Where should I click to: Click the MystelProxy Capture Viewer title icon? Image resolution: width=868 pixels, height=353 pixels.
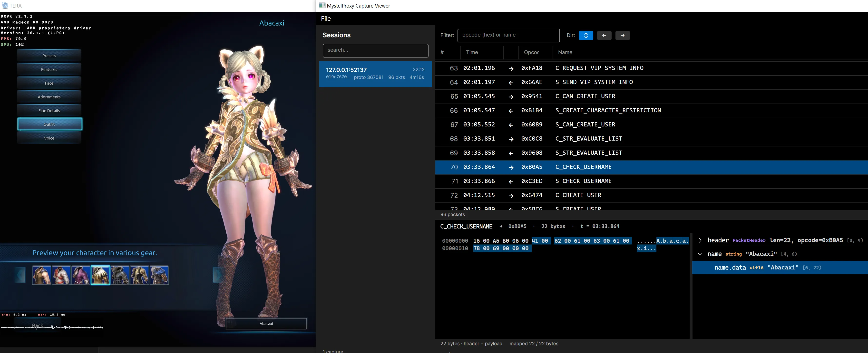click(x=322, y=6)
